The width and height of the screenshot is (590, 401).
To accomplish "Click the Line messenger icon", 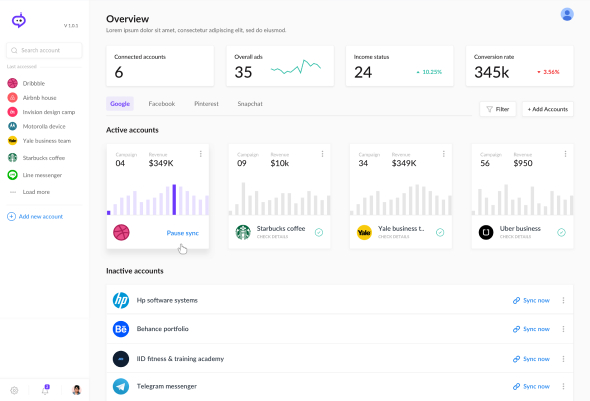I will [x=12, y=175].
